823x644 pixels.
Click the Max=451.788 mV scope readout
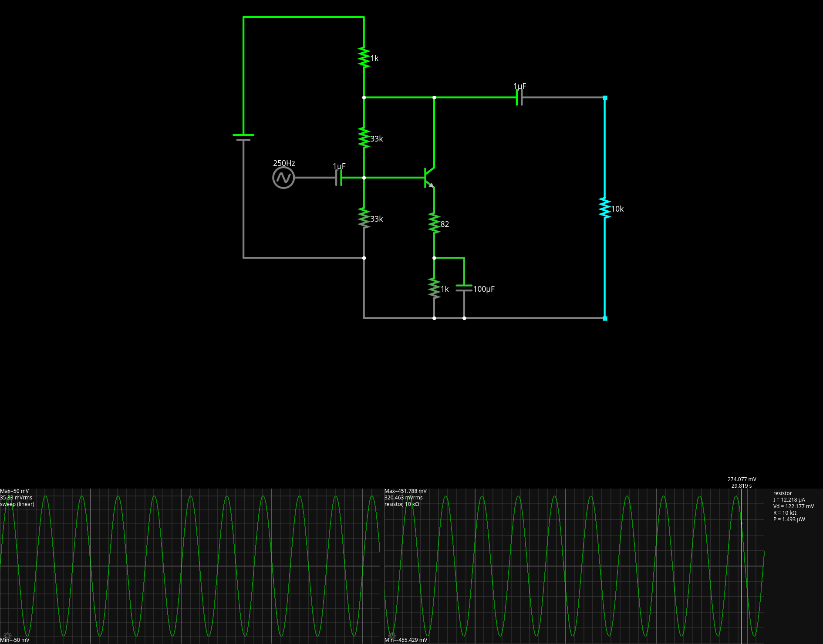[x=405, y=491]
